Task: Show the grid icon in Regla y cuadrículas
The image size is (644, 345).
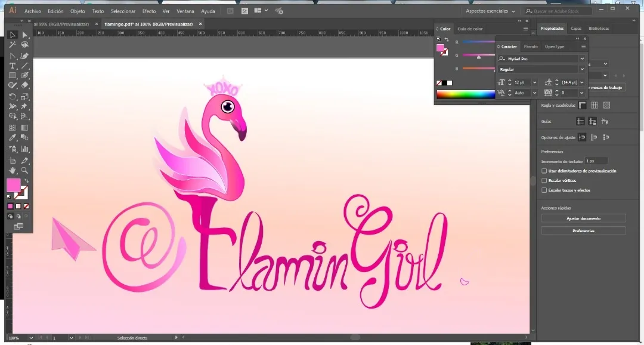Action: click(595, 106)
